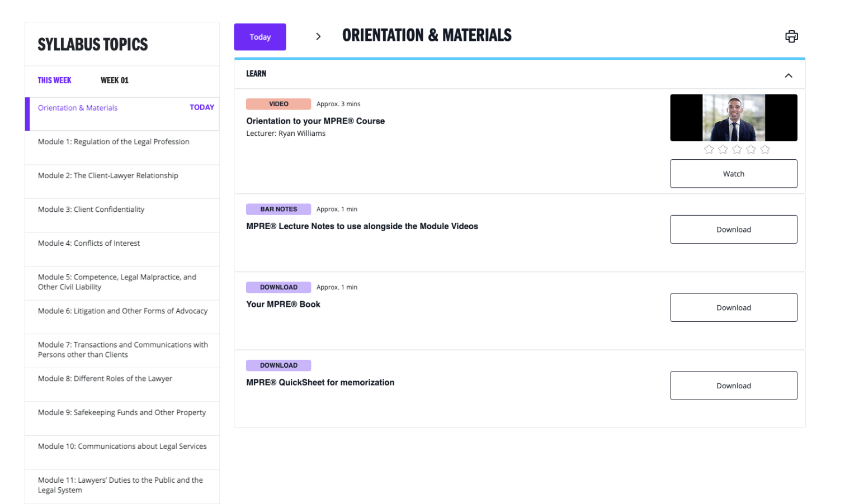Rate the video five stars
Image resolution: width=859 pixels, height=504 pixels.
pos(765,149)
